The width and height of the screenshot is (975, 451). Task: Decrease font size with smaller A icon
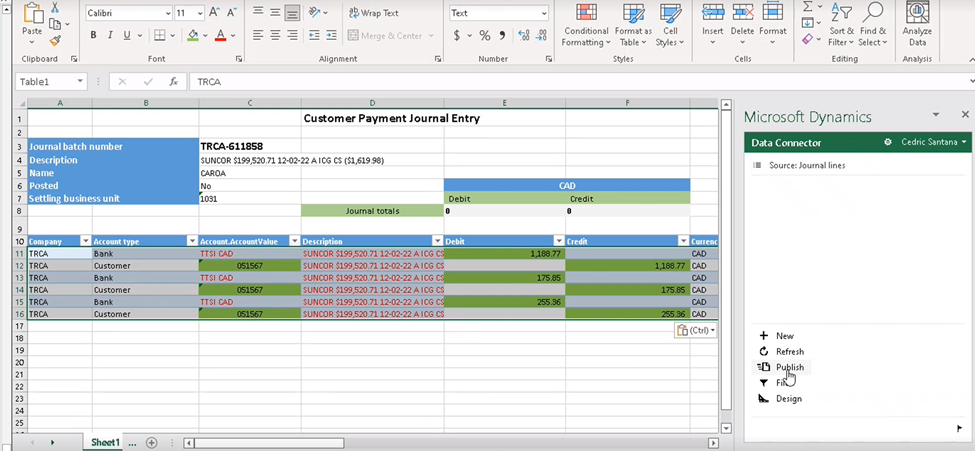point(232,12)
